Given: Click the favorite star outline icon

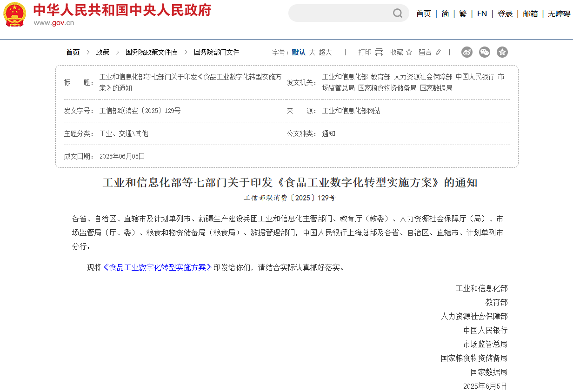Looking at the screenshot, I should tap(409, 52).
